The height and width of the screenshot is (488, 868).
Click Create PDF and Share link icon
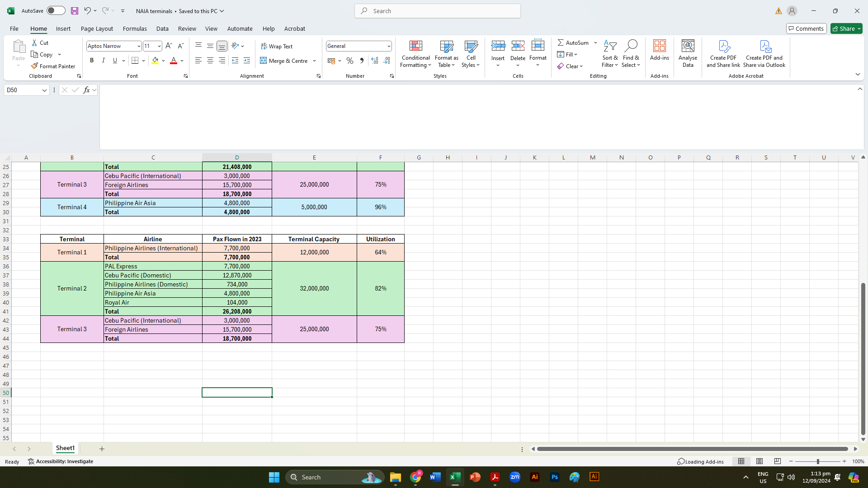pos(723,46)
